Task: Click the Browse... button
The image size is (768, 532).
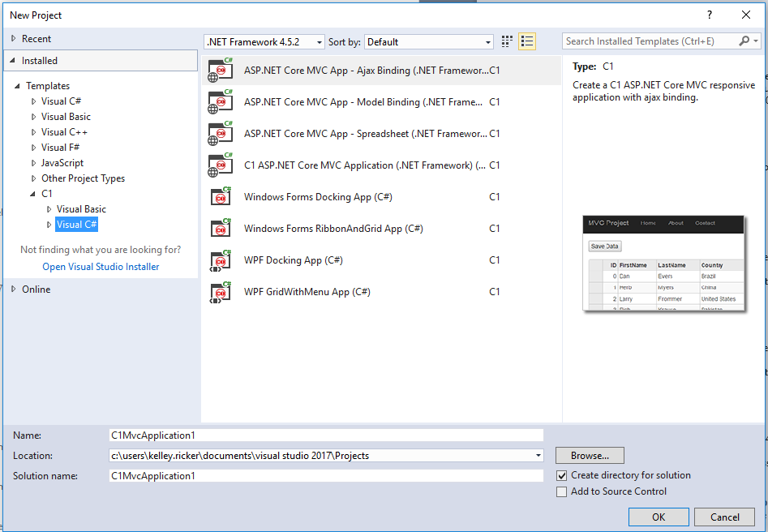Action: pyautogui.click(x=590, y=456)
